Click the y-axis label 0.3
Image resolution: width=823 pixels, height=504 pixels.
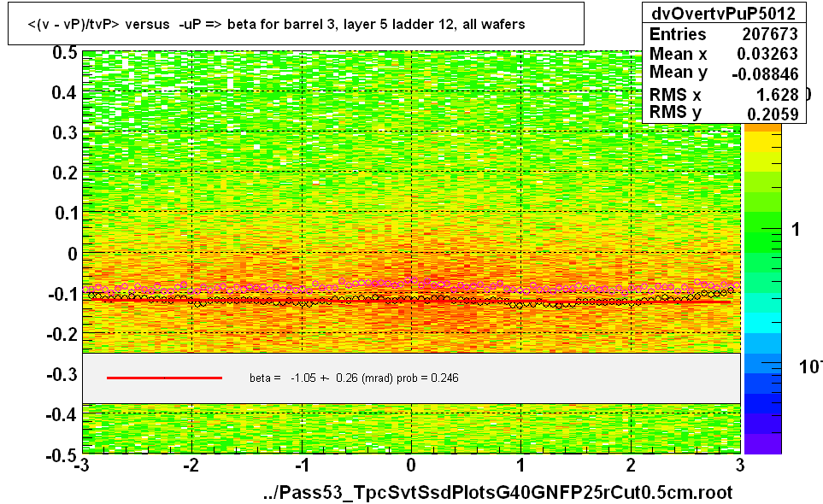(x=65, y=132)
